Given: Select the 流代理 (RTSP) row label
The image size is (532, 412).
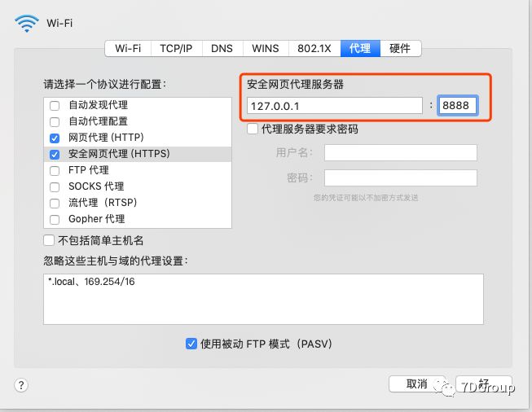Looking at the screenshot, I should pos(103,203).
